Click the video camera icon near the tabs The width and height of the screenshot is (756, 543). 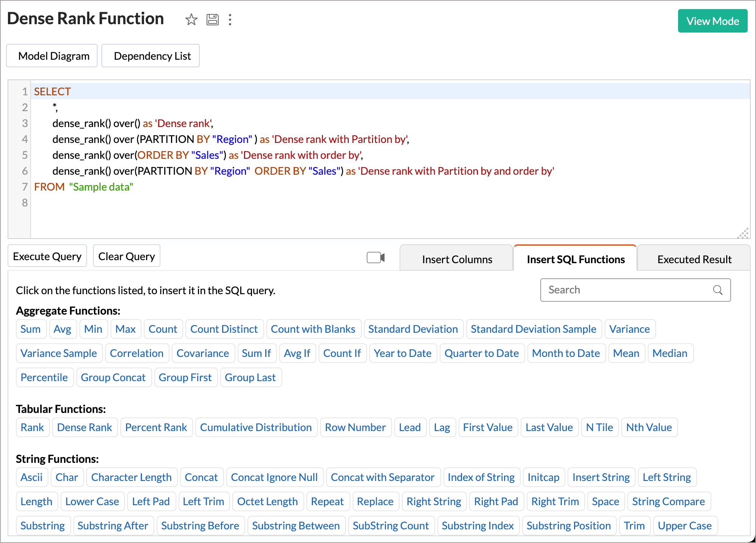pos(375,257)
